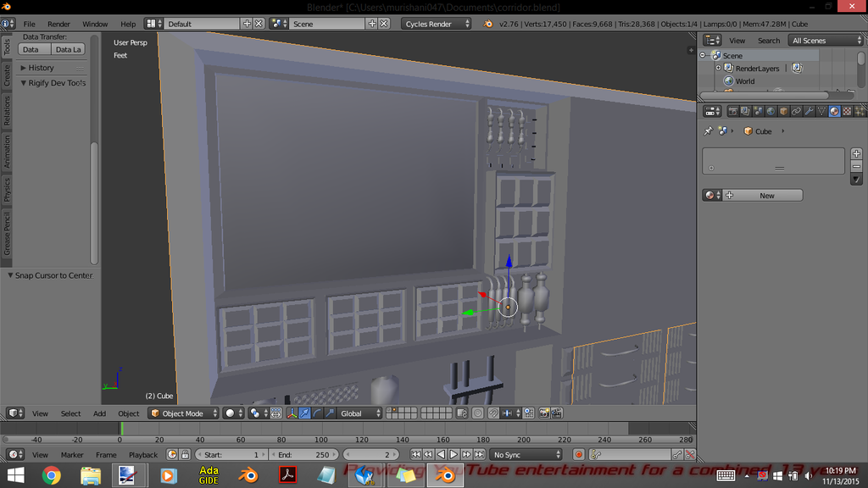Open the Window menu
This screenshot has width=868, height=488.
95,24
